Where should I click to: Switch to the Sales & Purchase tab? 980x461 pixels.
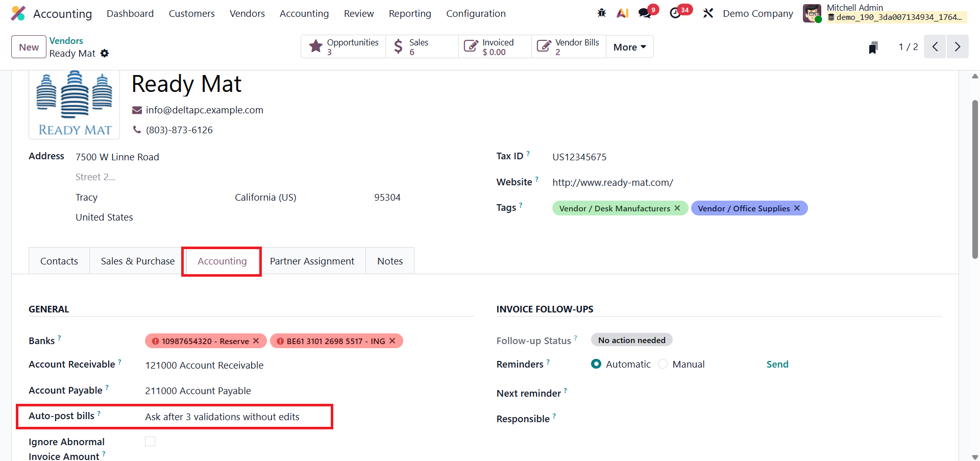point(137,261)
